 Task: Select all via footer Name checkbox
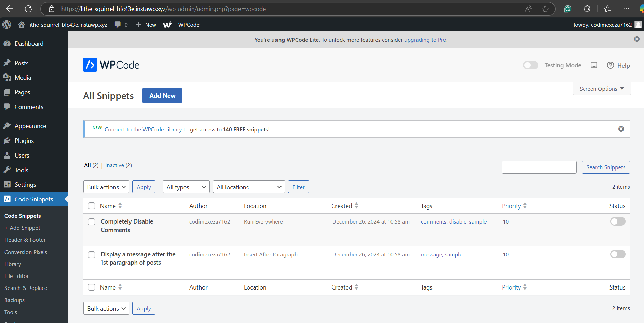92,287
